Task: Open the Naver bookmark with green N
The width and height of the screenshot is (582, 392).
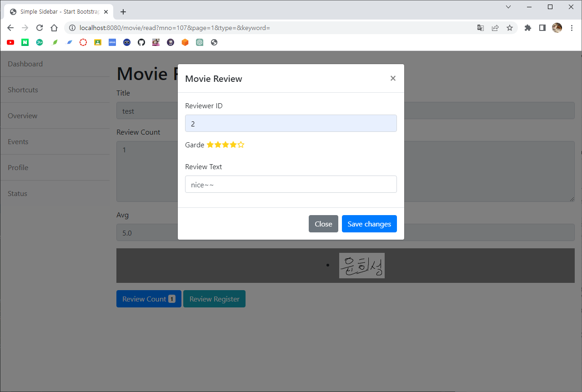Action: (x=25, y=42)
